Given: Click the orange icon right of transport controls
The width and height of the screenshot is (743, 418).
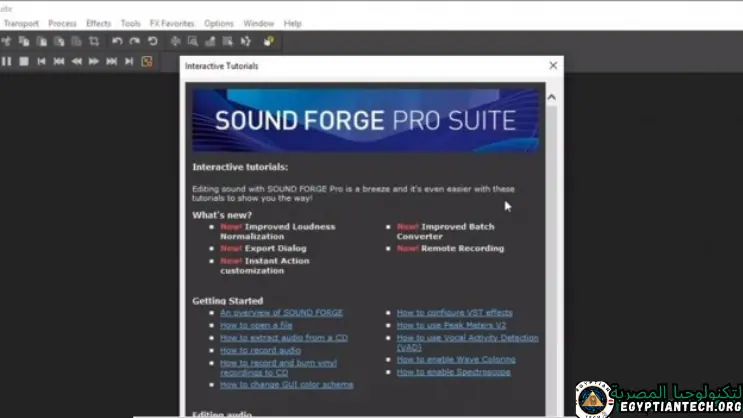Looking at the screenshot, I should point(147,62).
